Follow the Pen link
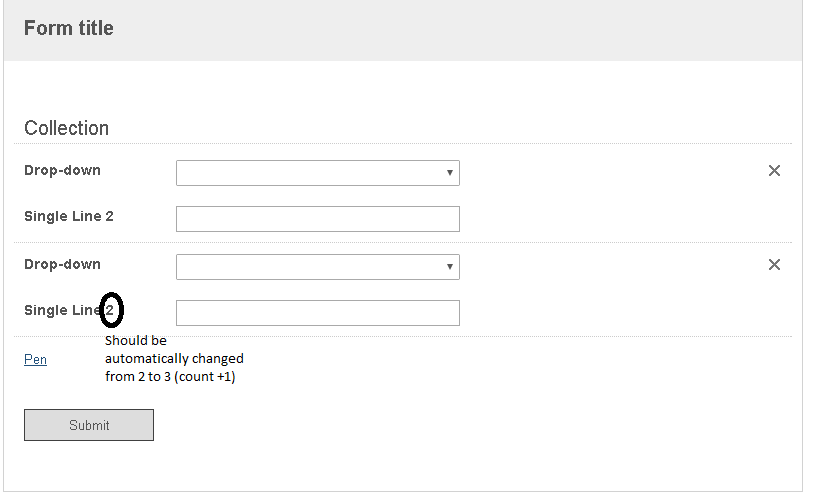 (x=35, y=359)
